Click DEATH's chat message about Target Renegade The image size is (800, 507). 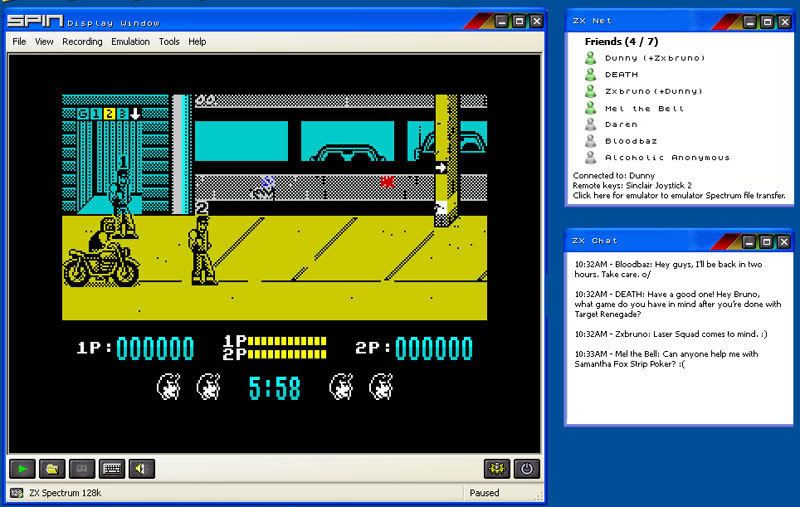coord(678,304)
